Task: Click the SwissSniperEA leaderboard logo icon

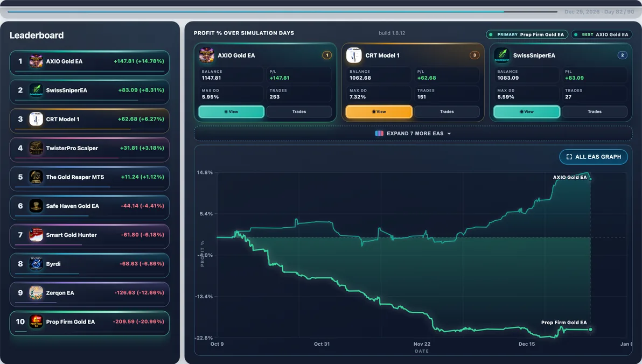Action: [36, 90]
